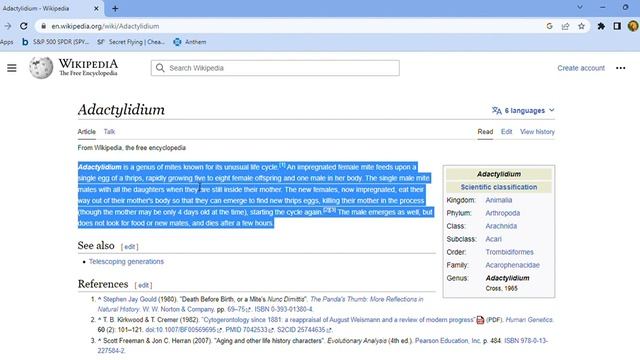Click the Chrome profile avatar
The width and height of the screenshot is (640, 360).
633,26
